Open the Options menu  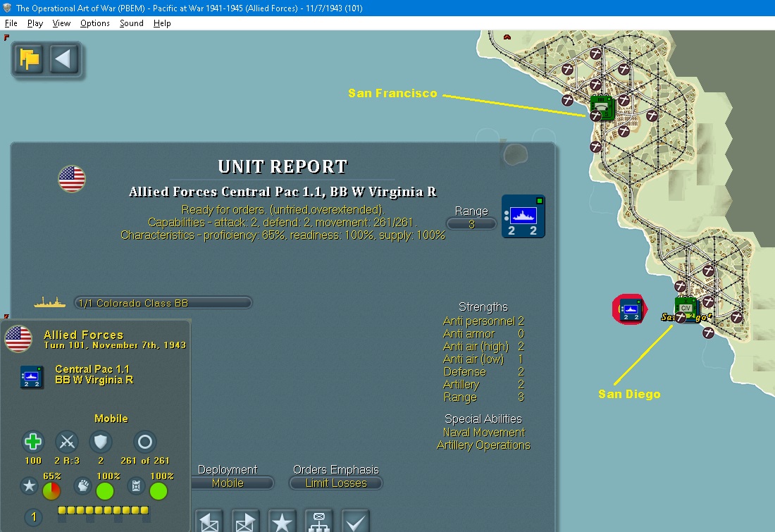(x=95, y=23)
